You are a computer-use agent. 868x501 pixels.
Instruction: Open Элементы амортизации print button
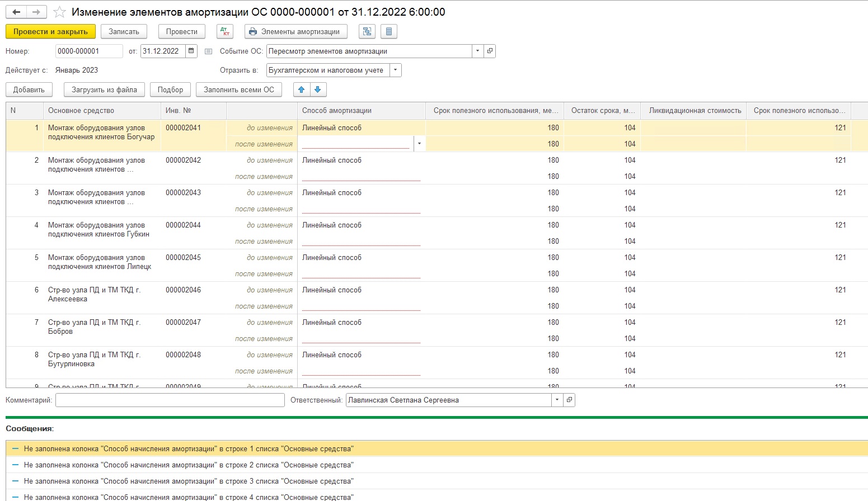point(296,32)
